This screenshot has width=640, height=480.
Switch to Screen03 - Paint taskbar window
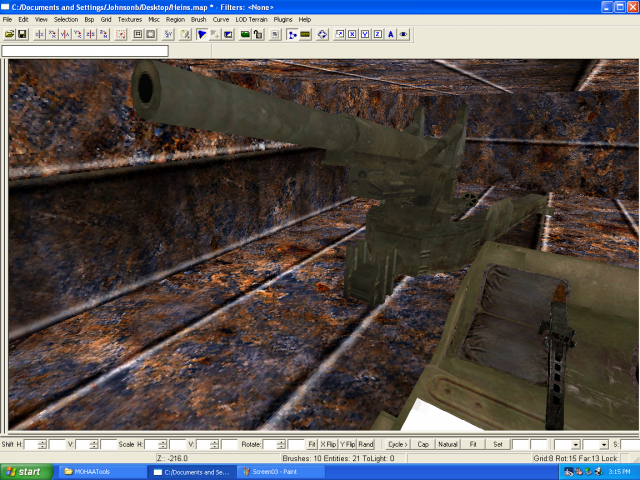281,472
